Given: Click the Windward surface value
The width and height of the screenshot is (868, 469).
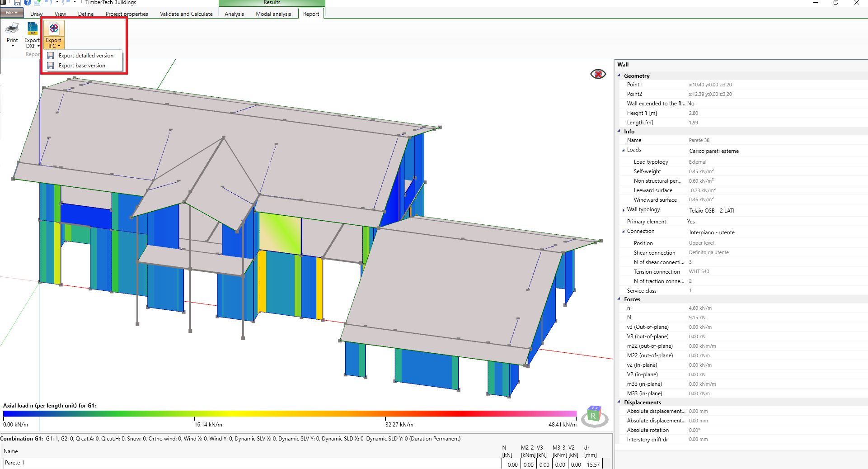Looking at the screenshot, I should (x=701, y=199).
